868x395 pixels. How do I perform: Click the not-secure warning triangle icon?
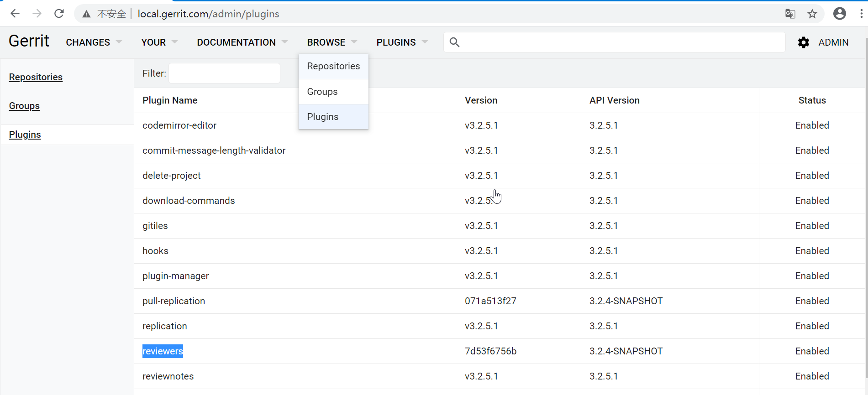(86, 14)
